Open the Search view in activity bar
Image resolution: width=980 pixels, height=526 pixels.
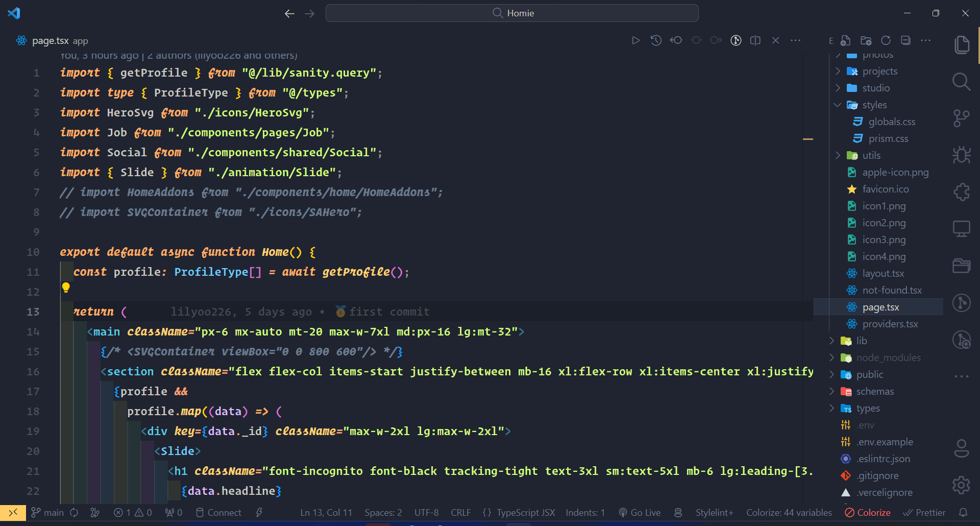[x=961, y=82]
